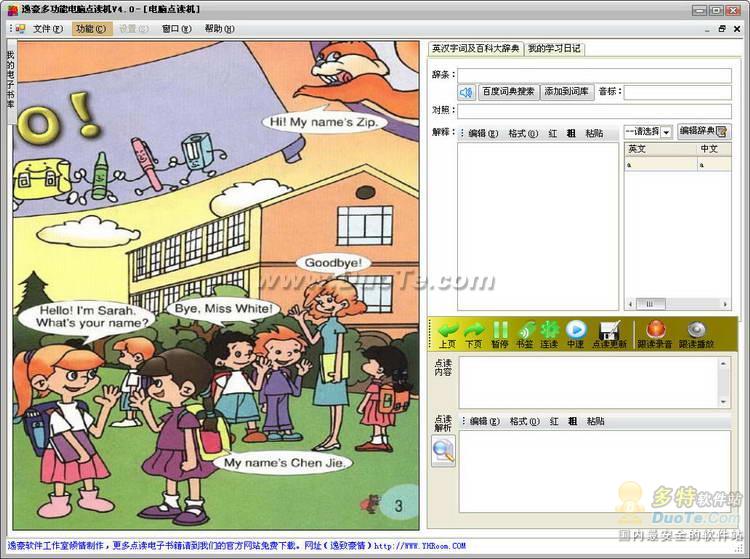Click the word list horizontal scrollbar thumb
750x559 pixels.
(x=651, y=304)
